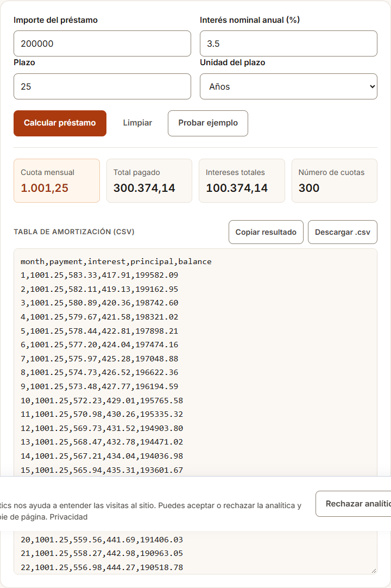Click the Probar ejemplo button
391x588 pixels.
coord(207,123)
